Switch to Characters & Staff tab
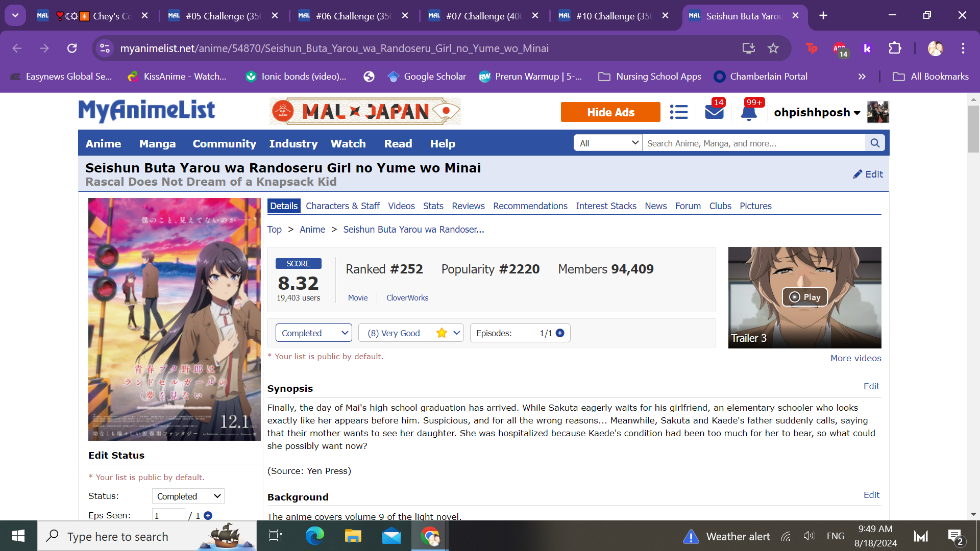This screenshot has height=551, width=980. pos(342,206)
